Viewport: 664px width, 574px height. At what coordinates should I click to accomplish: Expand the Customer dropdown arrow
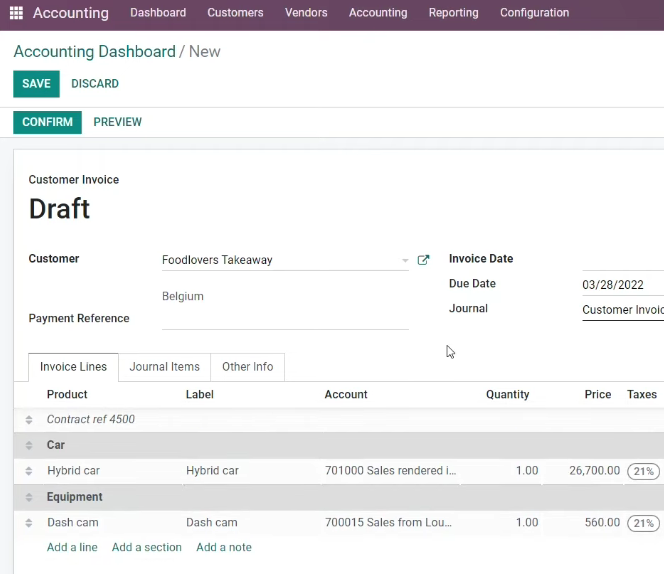click(x=405, y=260)
